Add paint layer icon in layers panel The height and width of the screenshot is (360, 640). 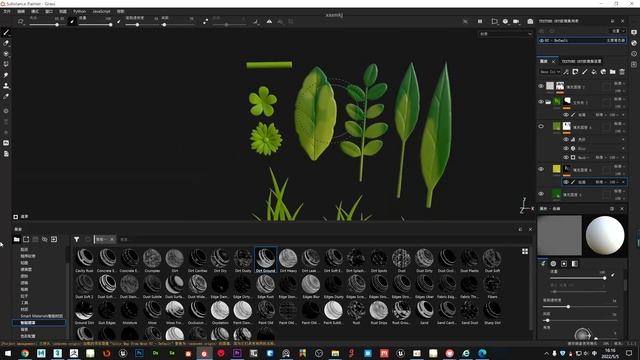[584, 72]
